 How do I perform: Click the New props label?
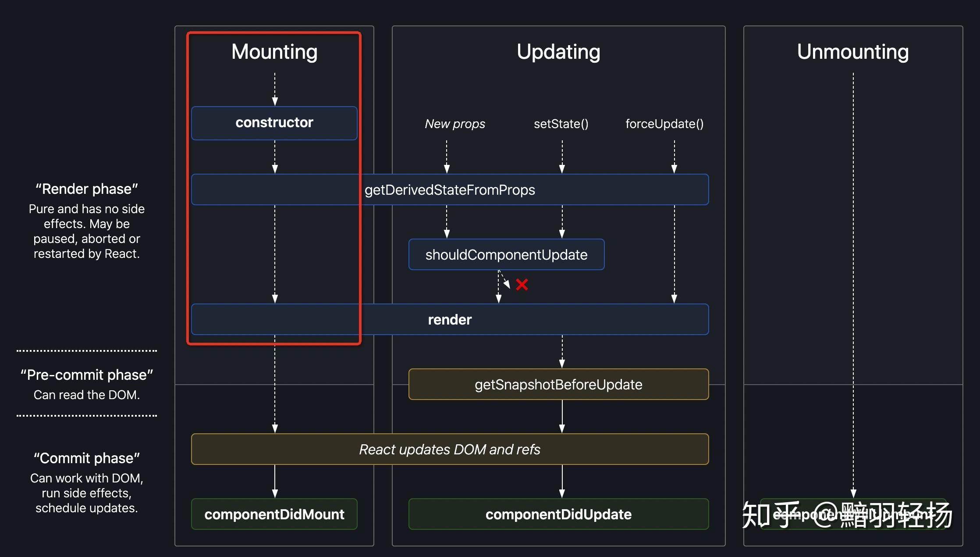tap(455, 124)
